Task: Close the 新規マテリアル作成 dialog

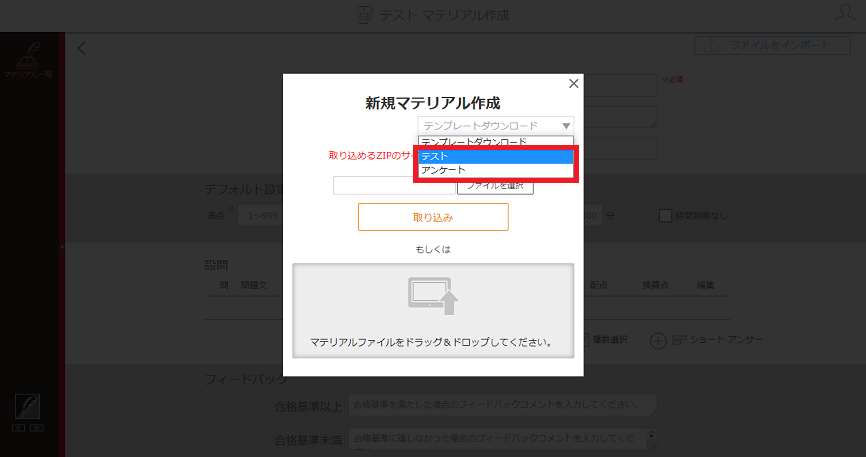Action: click(x=573, y=83)
